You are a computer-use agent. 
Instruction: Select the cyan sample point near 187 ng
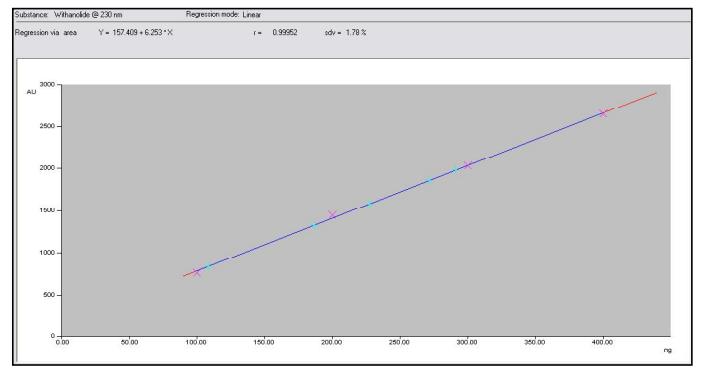[x=314, y=226]
